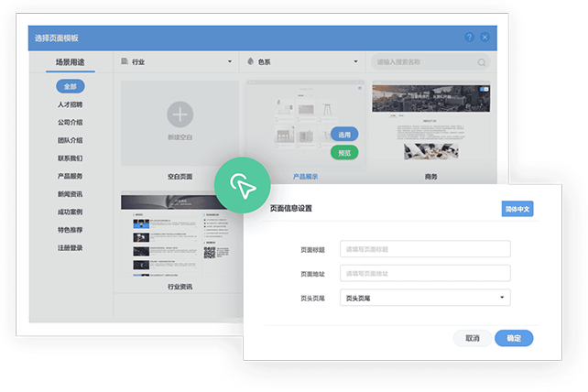
Task: Choose 注册登录 category in the sidebar
Action: point(70,247)
